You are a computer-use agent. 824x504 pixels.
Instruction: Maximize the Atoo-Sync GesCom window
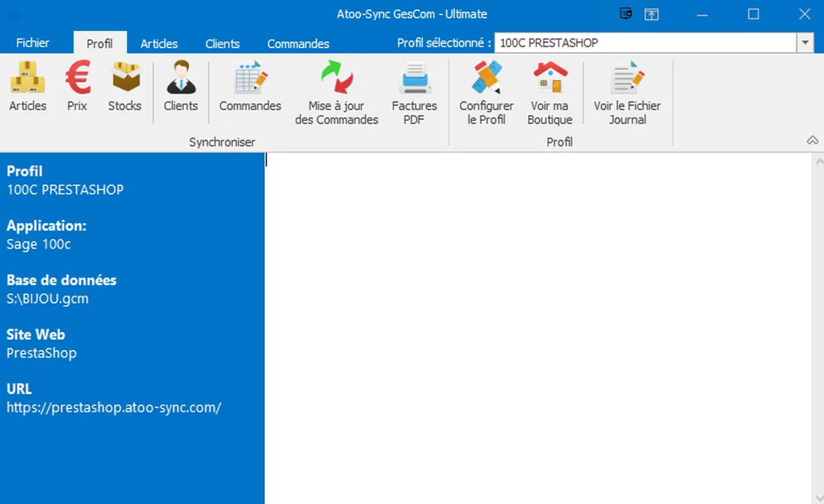pos(753,14)
